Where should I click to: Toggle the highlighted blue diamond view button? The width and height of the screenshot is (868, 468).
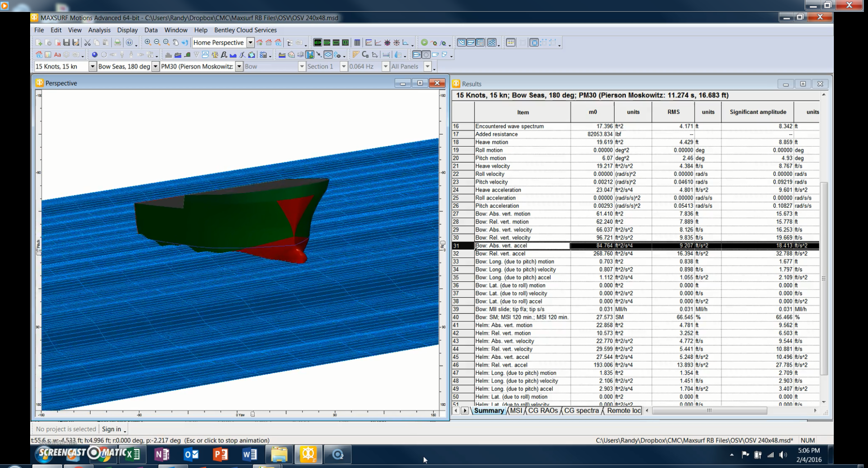coord(328,55)
